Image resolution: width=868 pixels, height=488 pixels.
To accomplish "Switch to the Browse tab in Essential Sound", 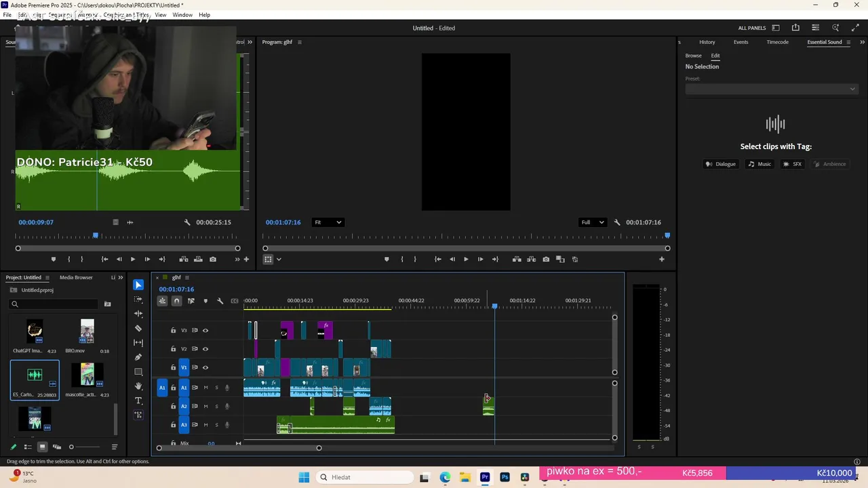I will tap(693, 56).
